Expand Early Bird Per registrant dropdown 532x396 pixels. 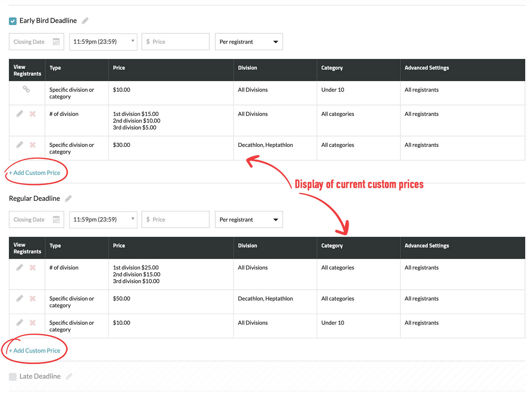coord(249,42)
